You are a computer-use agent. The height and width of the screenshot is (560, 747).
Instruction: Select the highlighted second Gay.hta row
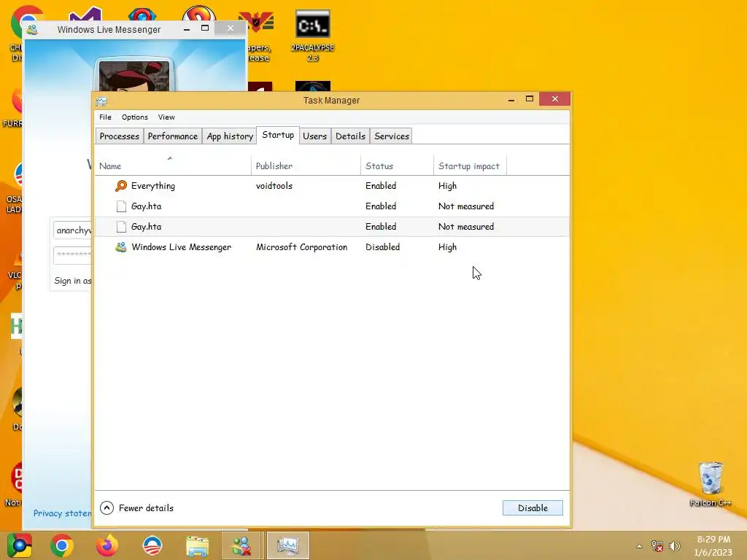332,227
